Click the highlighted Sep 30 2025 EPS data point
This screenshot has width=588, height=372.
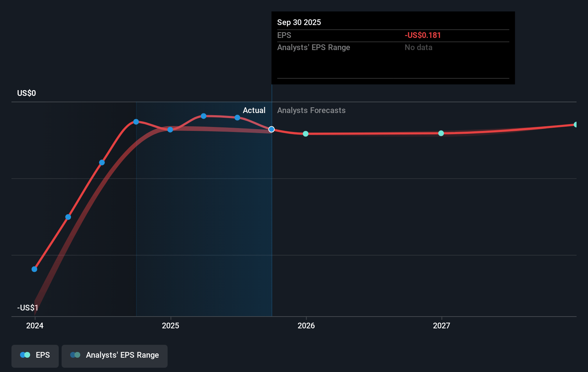coord(271,129)
